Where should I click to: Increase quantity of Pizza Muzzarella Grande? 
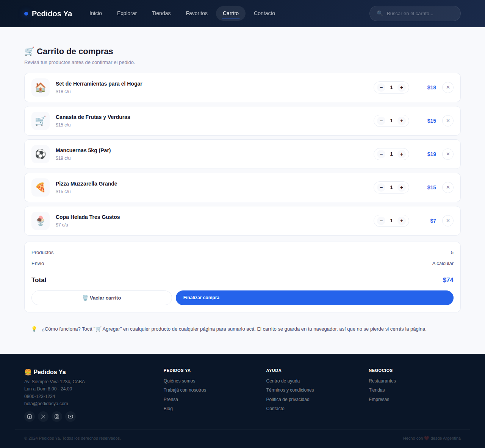(x=402, y=187)
